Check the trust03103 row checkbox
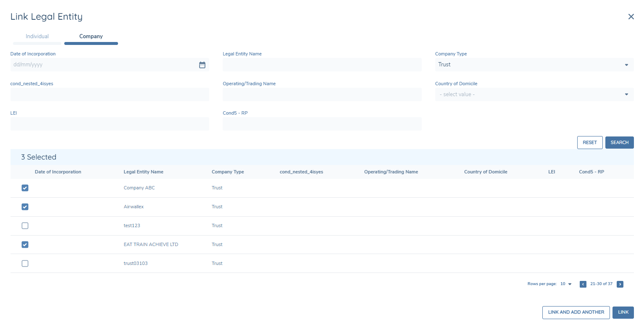This screenshot has width=644, height=325. (25, 263)
